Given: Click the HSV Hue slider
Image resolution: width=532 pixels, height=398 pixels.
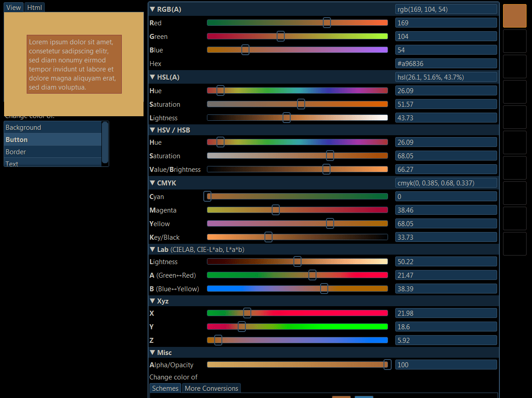Looking at the screenshot, I should pos(297,142).
